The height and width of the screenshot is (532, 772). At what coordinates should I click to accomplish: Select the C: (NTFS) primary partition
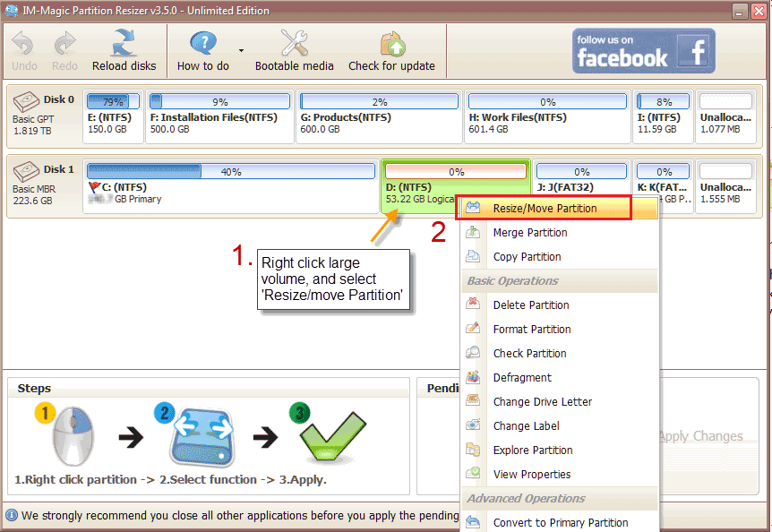pos(231,186)
